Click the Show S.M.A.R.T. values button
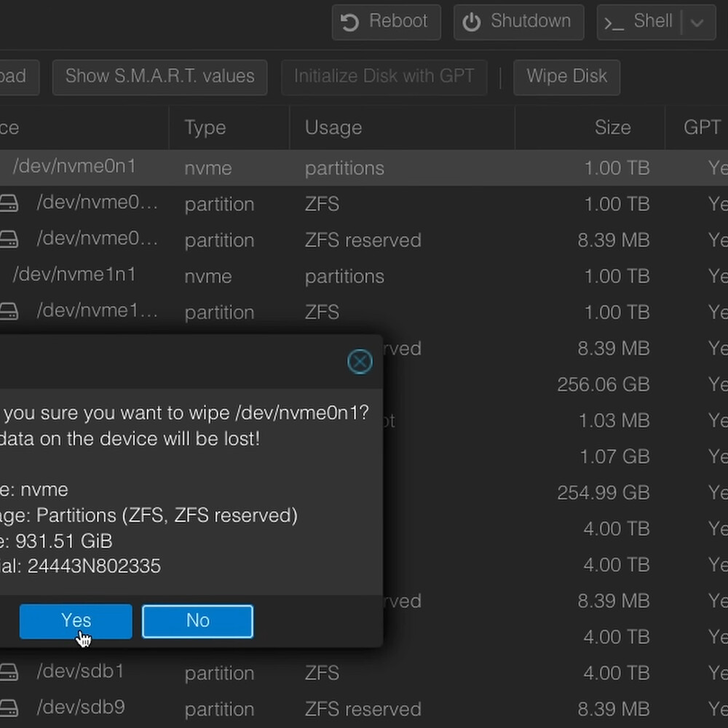This screenshot has width=728, height=728. tap(159, 76)
